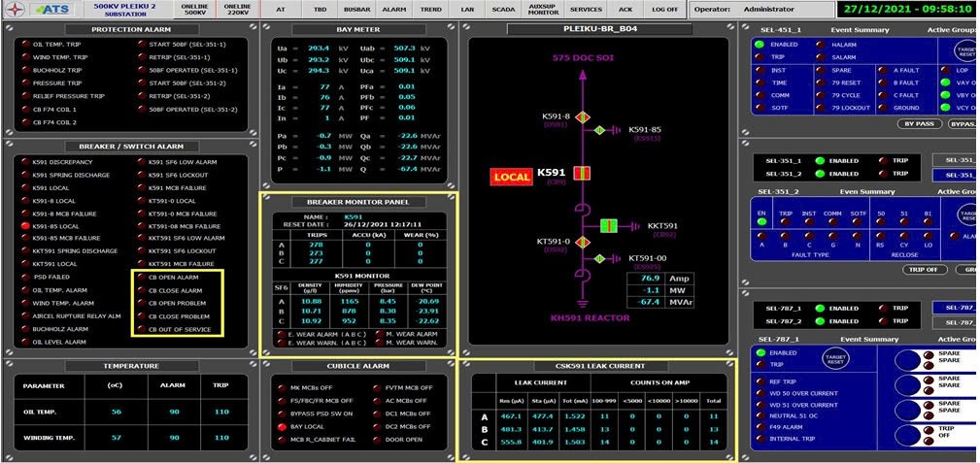Click the SEL-787_1 TRIP indicator lamp
The width and height of the screenshot is (980, 463).
tap(883, 308)
